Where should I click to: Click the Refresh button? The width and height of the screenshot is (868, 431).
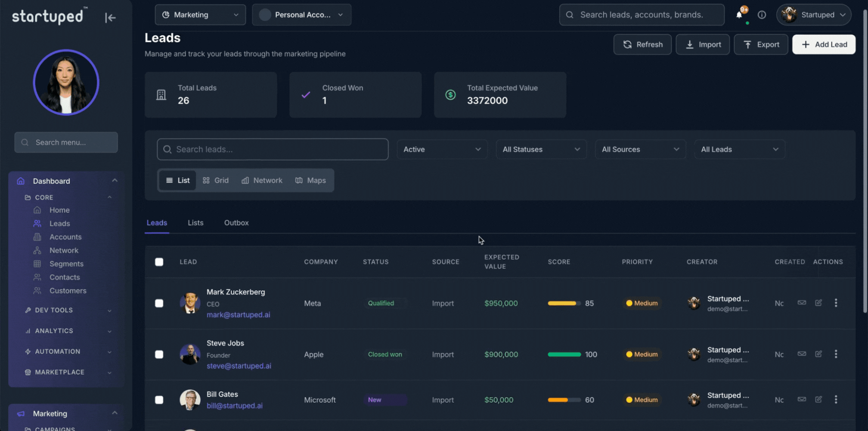(642, 44)
